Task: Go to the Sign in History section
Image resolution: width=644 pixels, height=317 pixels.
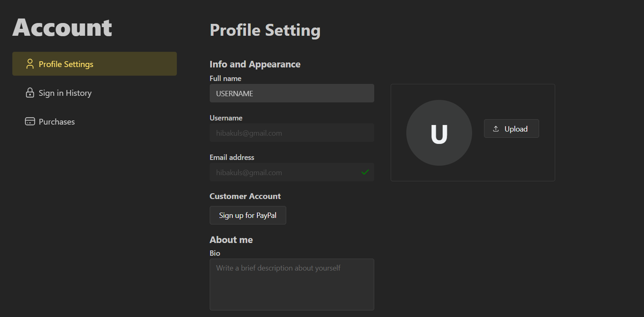Action: (x=65, y=93)
